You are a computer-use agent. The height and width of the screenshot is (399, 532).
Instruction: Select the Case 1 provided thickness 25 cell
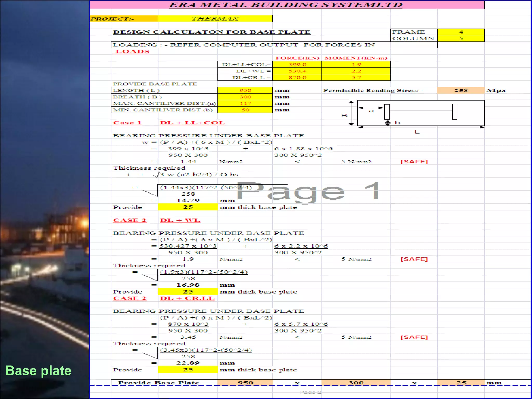188,207
